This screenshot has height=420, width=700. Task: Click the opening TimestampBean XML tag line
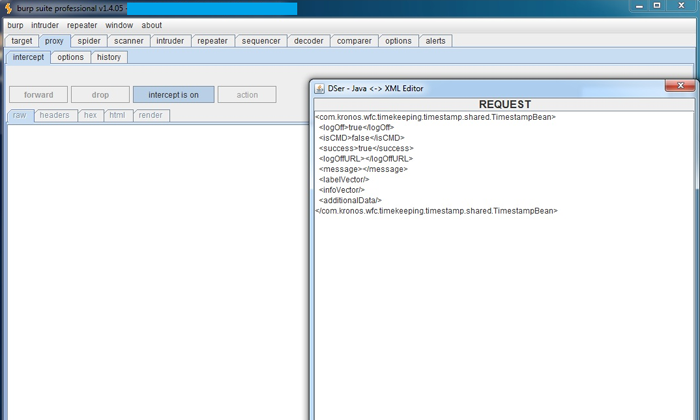click(x=435, y=117)
